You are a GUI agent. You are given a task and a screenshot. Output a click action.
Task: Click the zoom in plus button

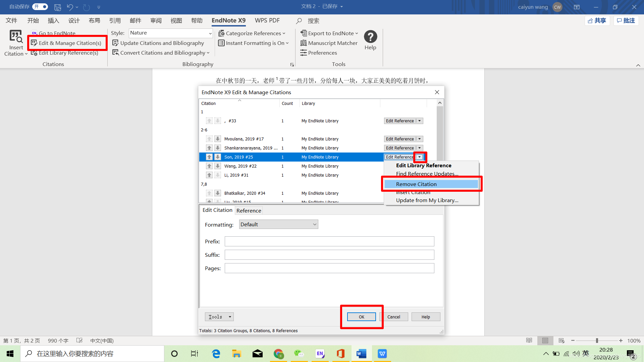tap(621, 341)
